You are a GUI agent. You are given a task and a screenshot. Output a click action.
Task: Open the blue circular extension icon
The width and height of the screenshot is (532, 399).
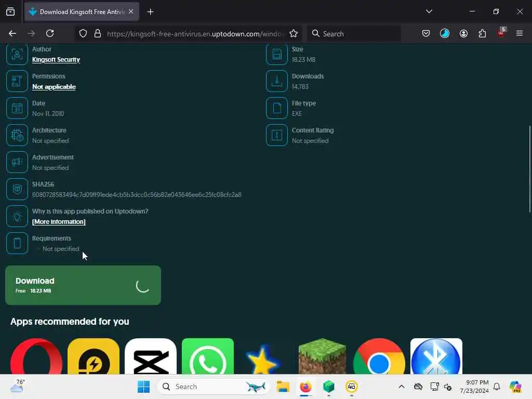[445, 33]
